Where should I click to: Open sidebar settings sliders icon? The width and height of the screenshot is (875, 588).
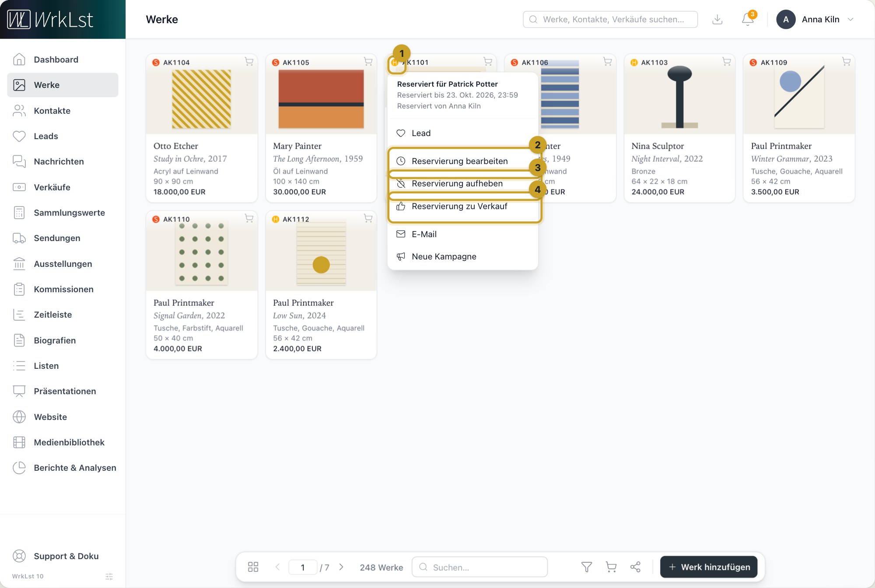click(x=109, y=577)
